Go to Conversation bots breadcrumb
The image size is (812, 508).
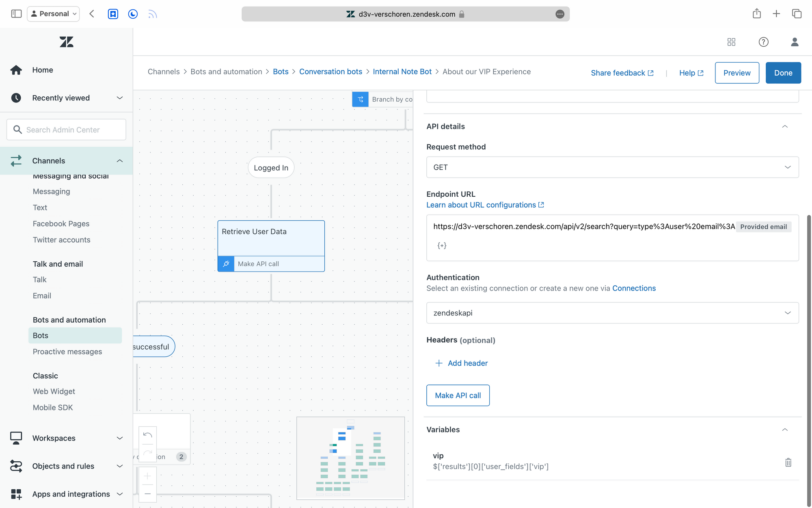tap(330, 72)
